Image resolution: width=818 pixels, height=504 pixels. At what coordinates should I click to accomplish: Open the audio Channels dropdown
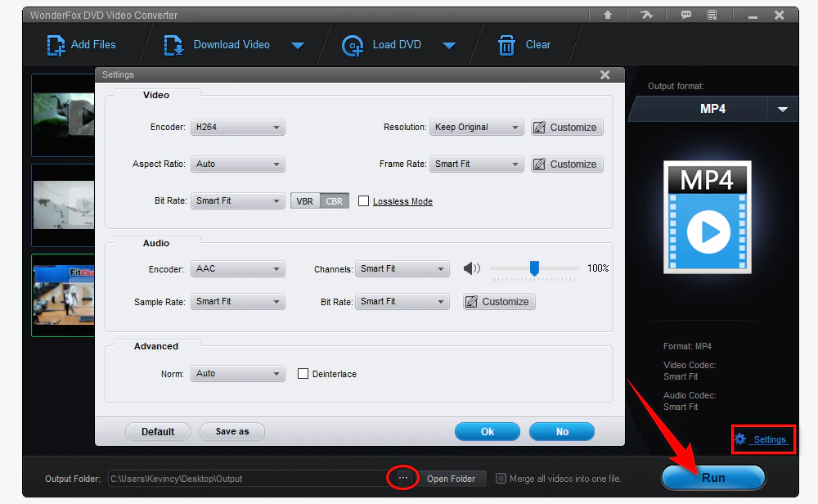tap(402, 268)
